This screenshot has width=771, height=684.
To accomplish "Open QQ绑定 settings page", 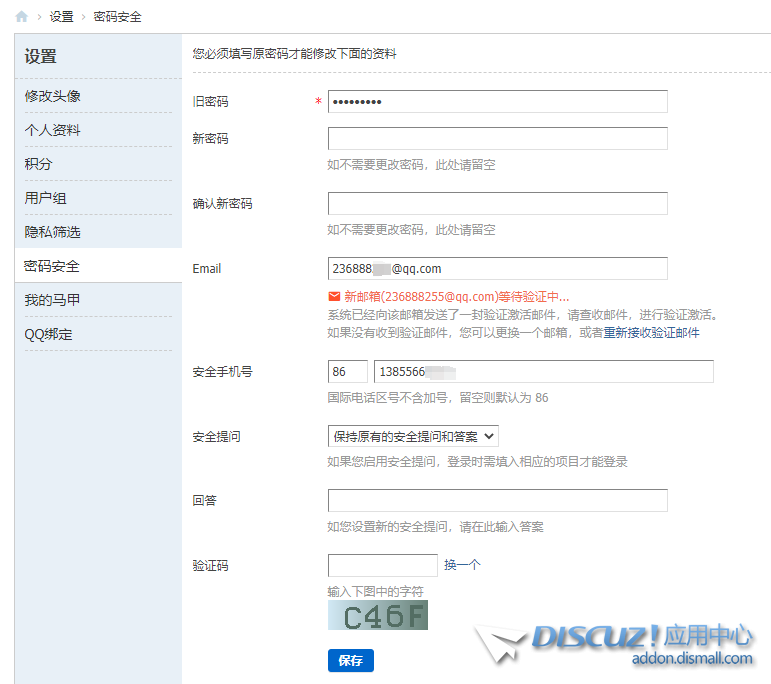I will (x=49, y=334).
